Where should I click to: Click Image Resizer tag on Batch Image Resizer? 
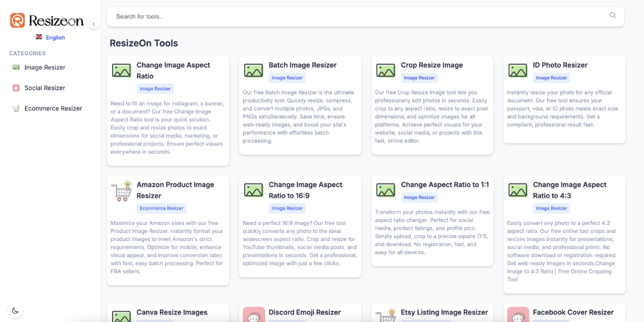(287, 78)
